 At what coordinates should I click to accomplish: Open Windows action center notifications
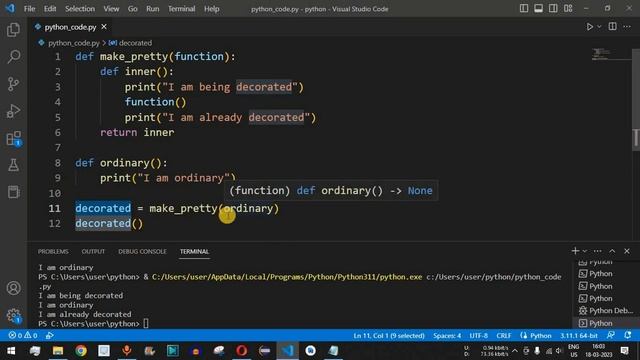(624, 351)
